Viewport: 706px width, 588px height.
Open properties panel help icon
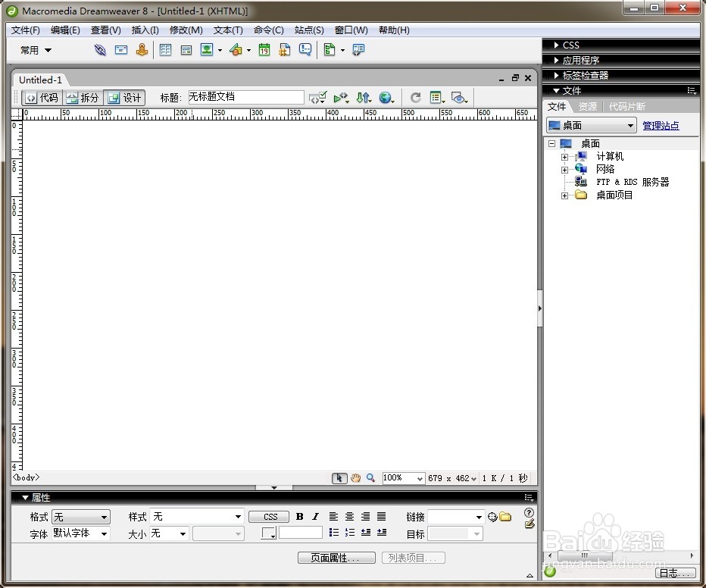[x=529, y=512]
